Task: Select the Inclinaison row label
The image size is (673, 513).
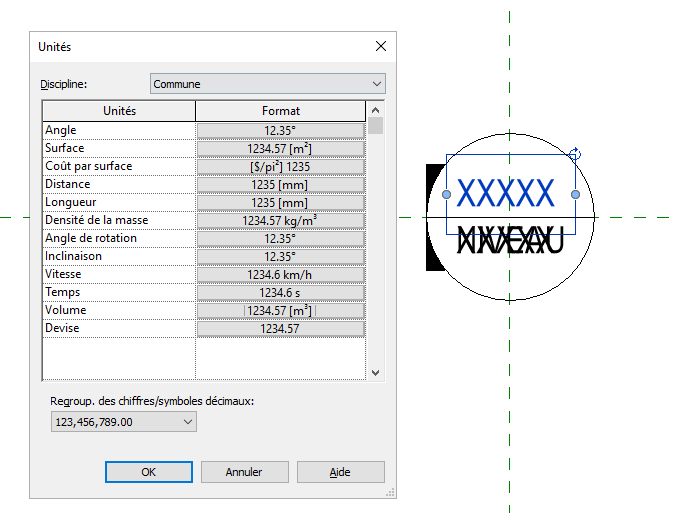Action: pyautogui.click(x=73, y=256)
